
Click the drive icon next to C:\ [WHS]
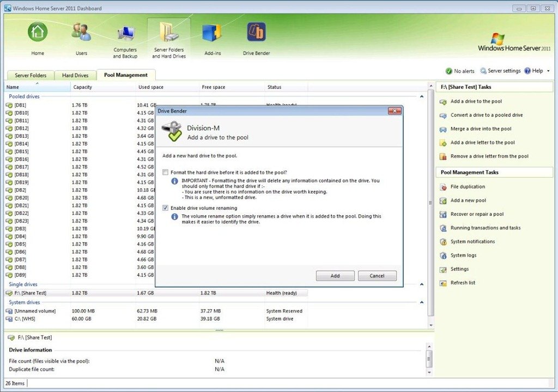click(x=9, y=319)
